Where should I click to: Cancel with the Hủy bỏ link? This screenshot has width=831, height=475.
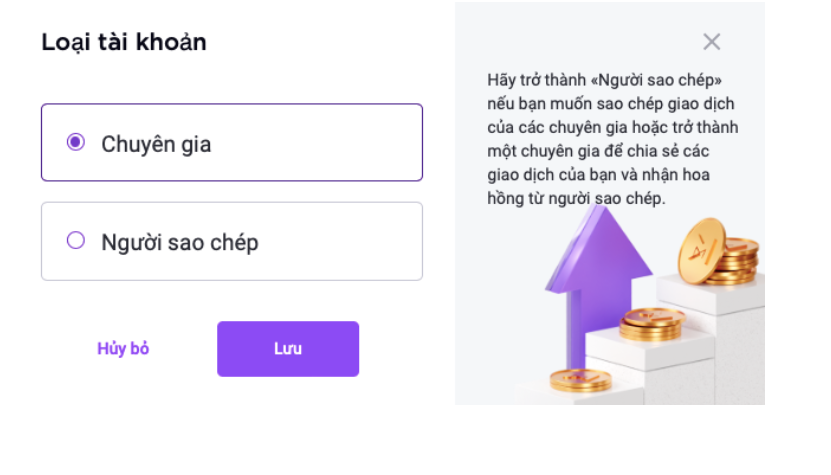[123, 348]
